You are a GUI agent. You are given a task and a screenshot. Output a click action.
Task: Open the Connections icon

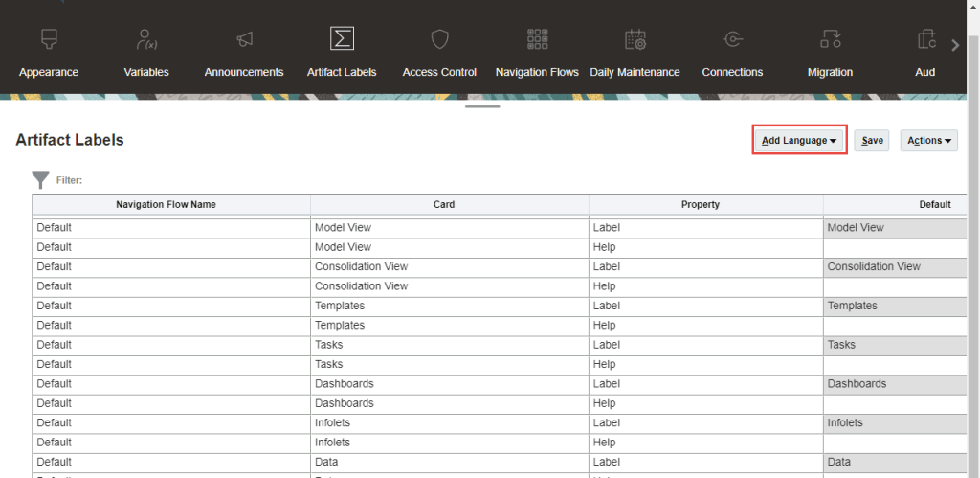(732, 39)
